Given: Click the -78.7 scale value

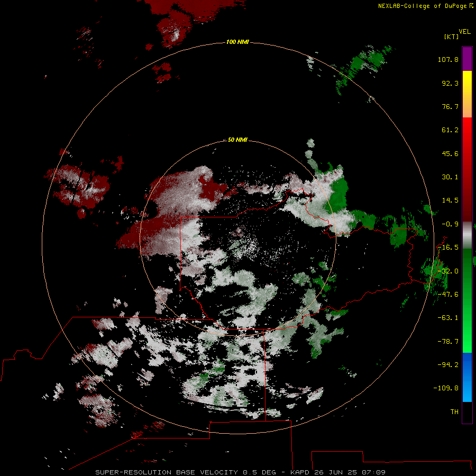Looking at the screenshot, I should pyautogui.click(x=448, y=342).
